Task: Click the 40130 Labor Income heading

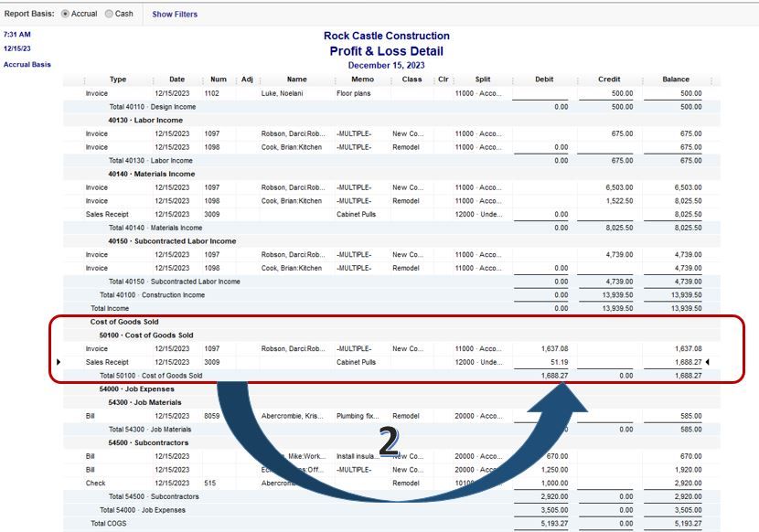Action: click(x=145, y=120)
